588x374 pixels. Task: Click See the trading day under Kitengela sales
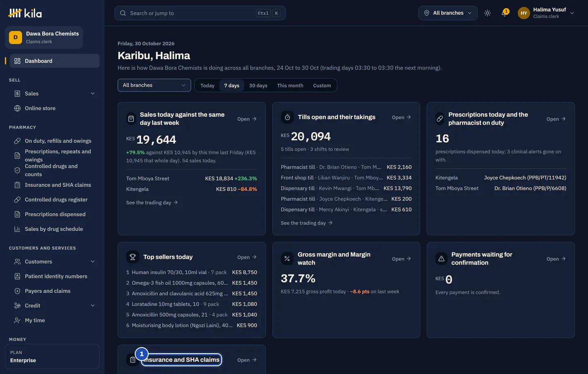pyautogui.click(x=152, y=203)
